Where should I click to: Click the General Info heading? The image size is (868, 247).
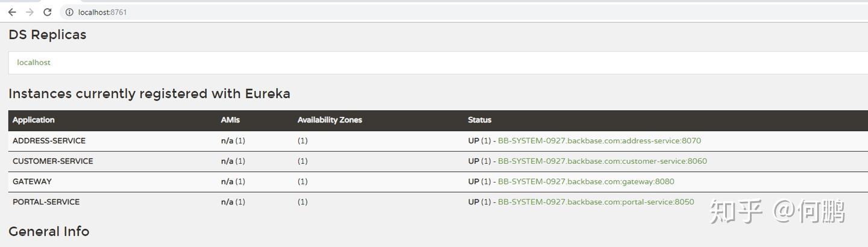coord(49,231)
